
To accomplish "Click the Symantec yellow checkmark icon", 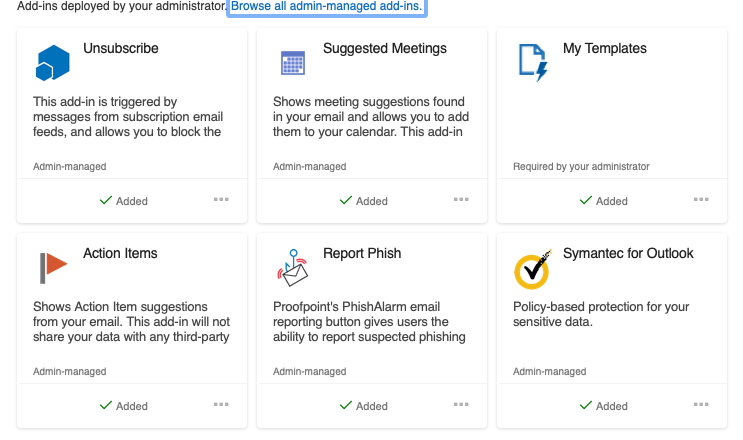I will (x=533, y=269).
